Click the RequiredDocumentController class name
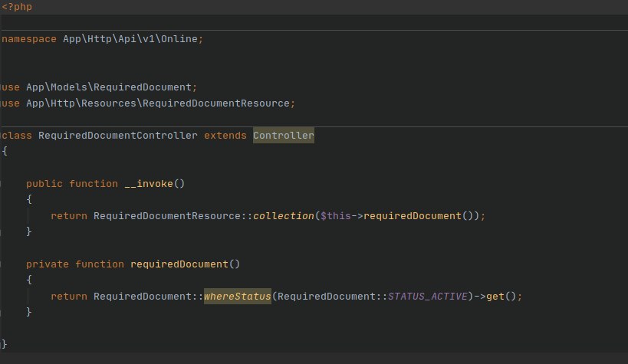Screen dimensions: 628x364 [118, 136]
